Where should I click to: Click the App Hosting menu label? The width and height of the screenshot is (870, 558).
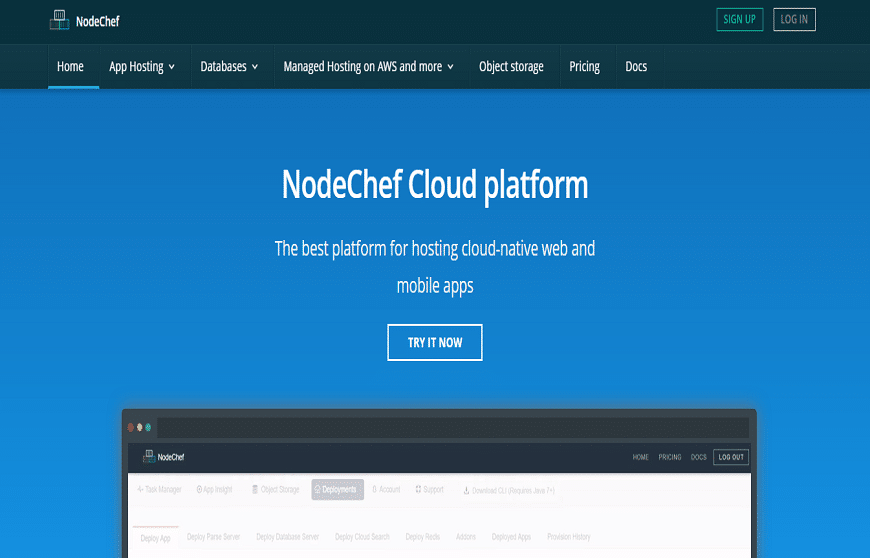coord(136,67)
